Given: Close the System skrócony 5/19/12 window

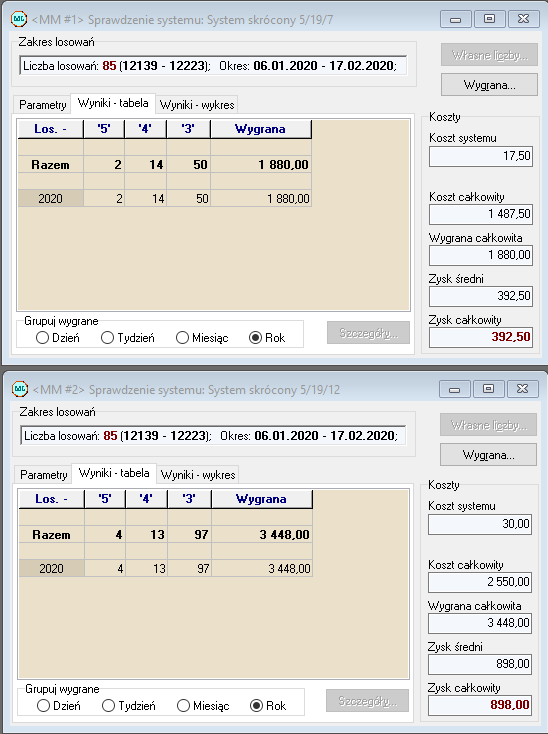Looking at the screenshot, I should [522, 389].
